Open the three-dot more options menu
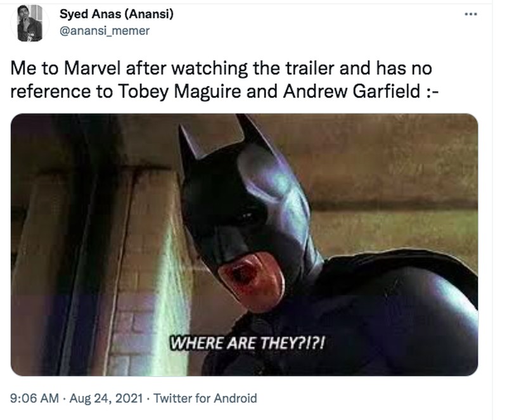 (x=469, y=14)
